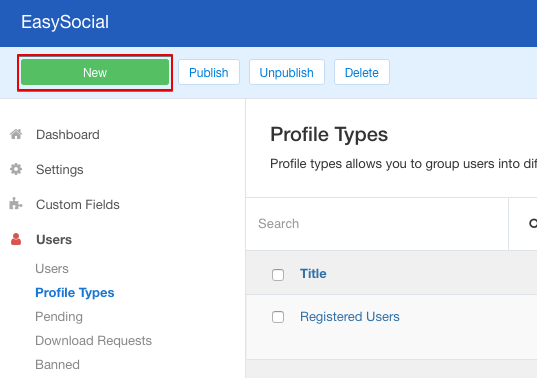Screen dimensions: 537x378
Task: Focus the Search input field
Action: pos(377,224)
